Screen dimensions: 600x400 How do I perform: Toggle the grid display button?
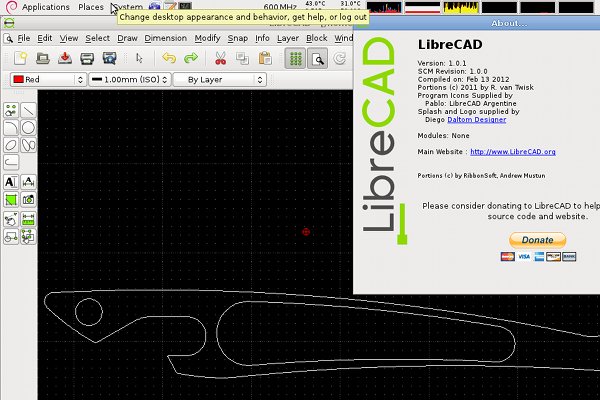pos(295,59)
